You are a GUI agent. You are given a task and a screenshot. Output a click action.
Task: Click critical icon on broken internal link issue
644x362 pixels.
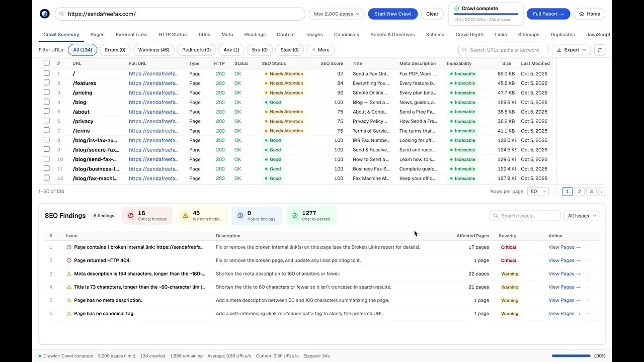coord(69,247)
